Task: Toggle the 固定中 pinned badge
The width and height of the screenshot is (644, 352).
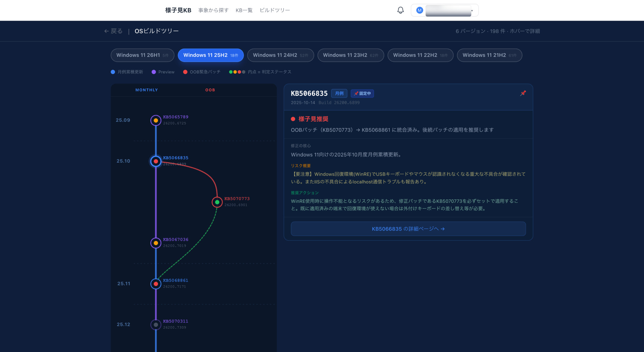Action: point(362,94)
